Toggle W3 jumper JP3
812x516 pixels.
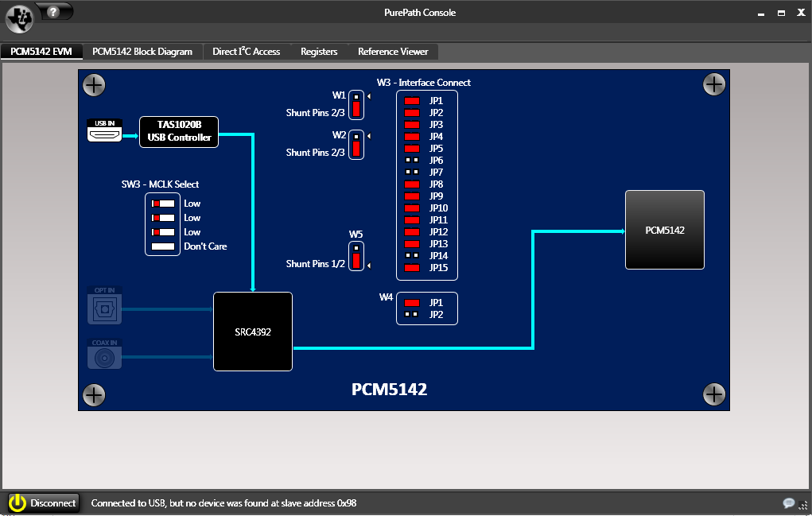[x=412, y=125]
